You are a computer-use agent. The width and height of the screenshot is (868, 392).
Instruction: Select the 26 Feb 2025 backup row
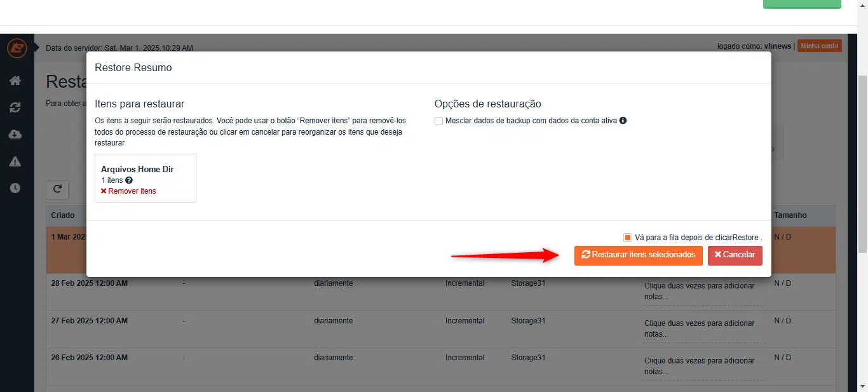[254, 358]
